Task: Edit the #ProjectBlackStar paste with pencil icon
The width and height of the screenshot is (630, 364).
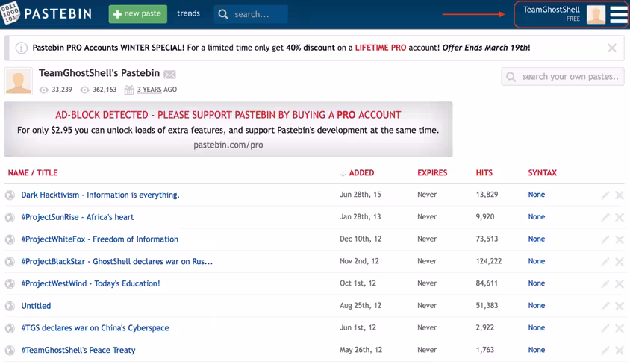Action: coord(605,262)
